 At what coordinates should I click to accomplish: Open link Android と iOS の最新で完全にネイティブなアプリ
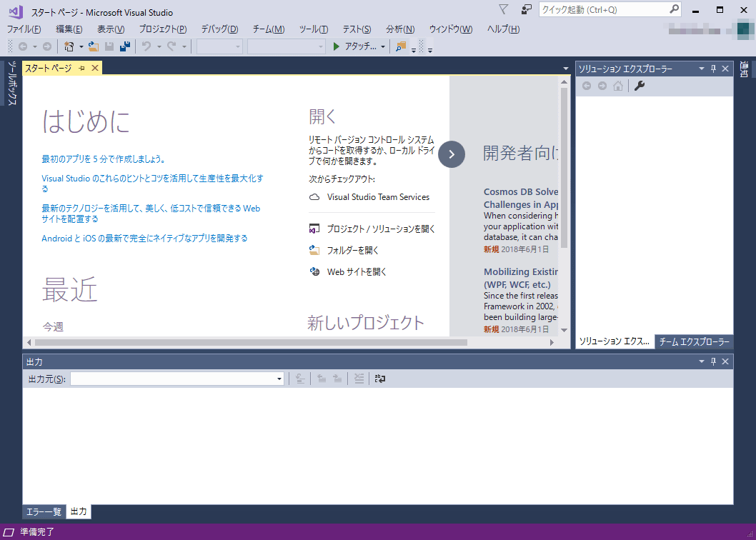[x=144, y=238]
